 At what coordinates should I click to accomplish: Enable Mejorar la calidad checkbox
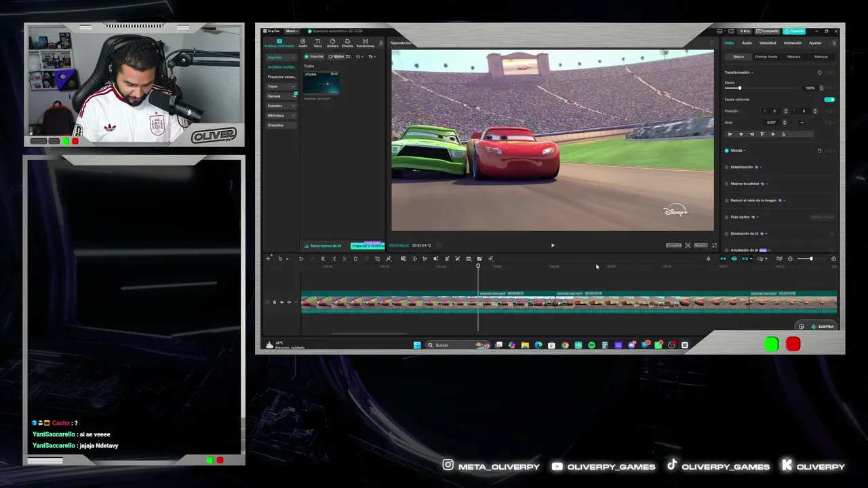point(727,184)
